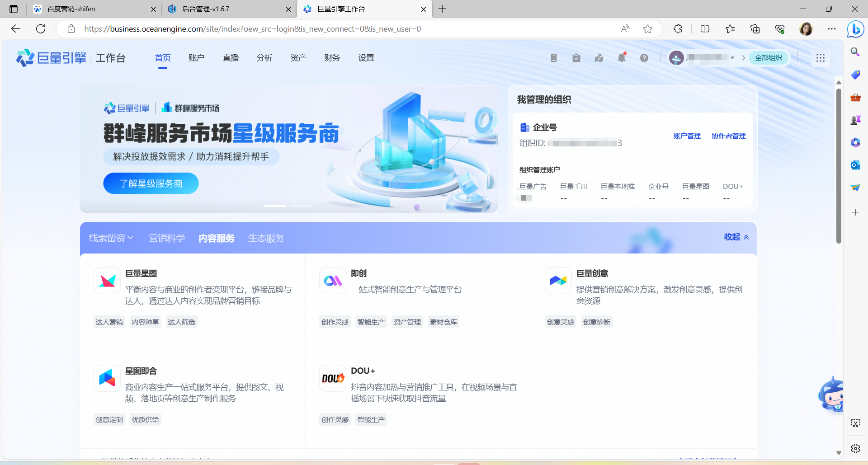
Task: Open the notification bell icon
Action: 622,58
